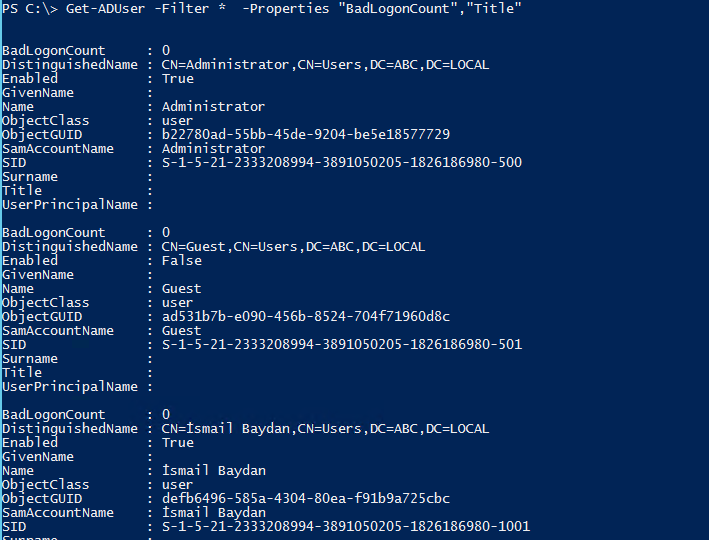
Task: Click the PS C:\> prompt text
Action: pos(30,8)
